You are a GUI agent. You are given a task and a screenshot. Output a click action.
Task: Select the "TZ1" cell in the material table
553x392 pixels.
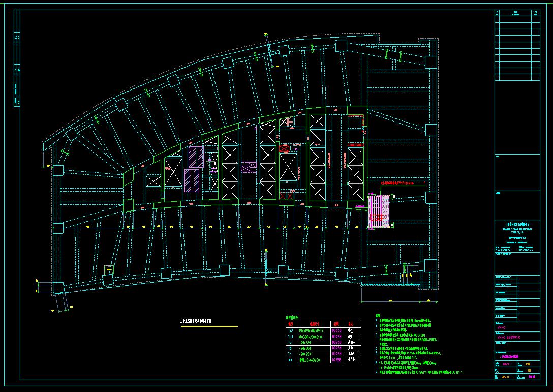[x=291, y=330]
